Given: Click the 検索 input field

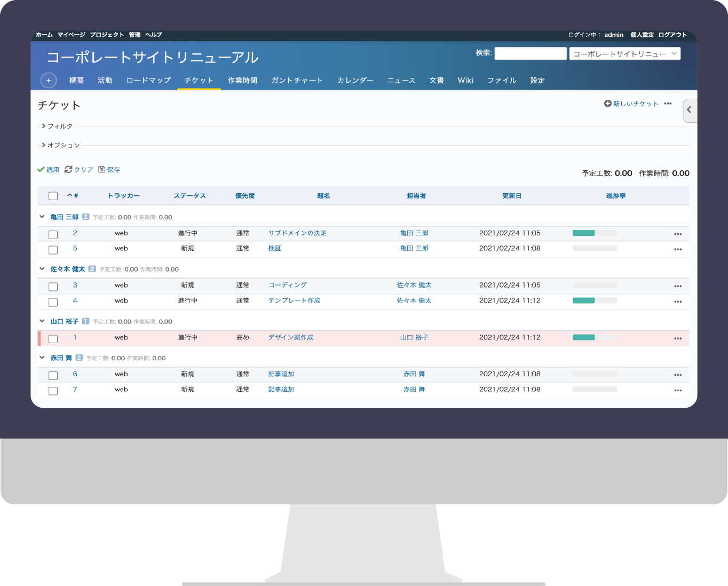Looking at the screenshot, I should (531, 53).
